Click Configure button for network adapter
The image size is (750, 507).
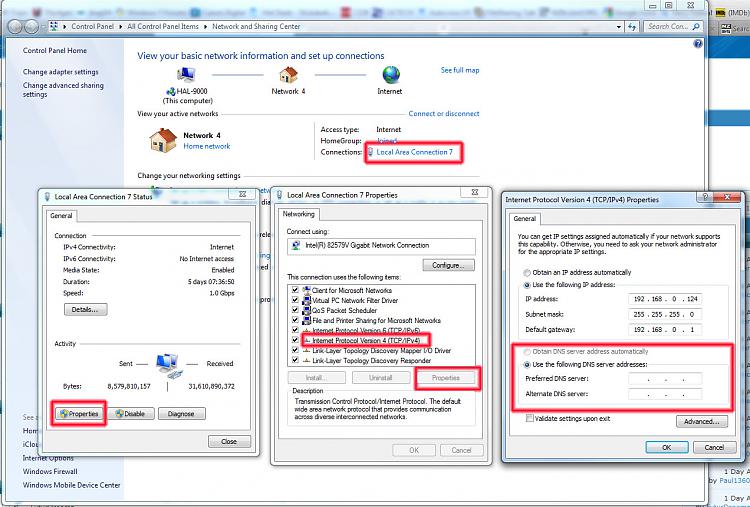(449, 265)
